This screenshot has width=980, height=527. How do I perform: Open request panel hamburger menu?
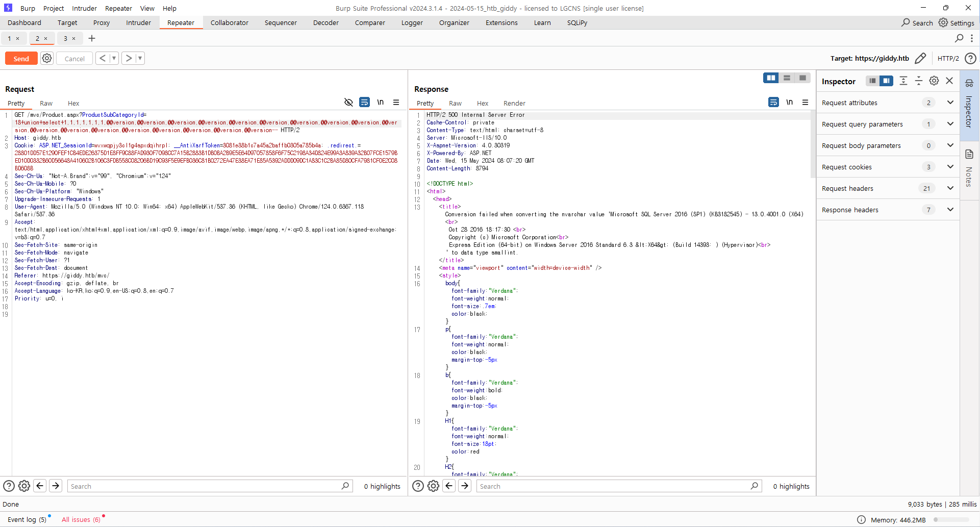coord(396,102)
